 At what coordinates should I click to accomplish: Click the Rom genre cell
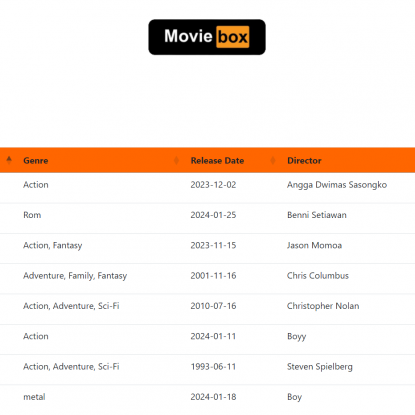[32, 215]
